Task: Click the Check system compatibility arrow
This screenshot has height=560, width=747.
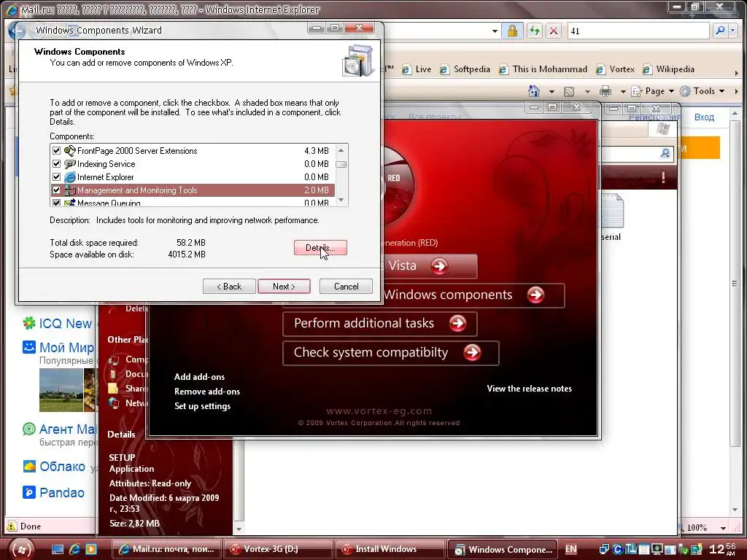Action: pyautogui.click(x=472, y=352)
